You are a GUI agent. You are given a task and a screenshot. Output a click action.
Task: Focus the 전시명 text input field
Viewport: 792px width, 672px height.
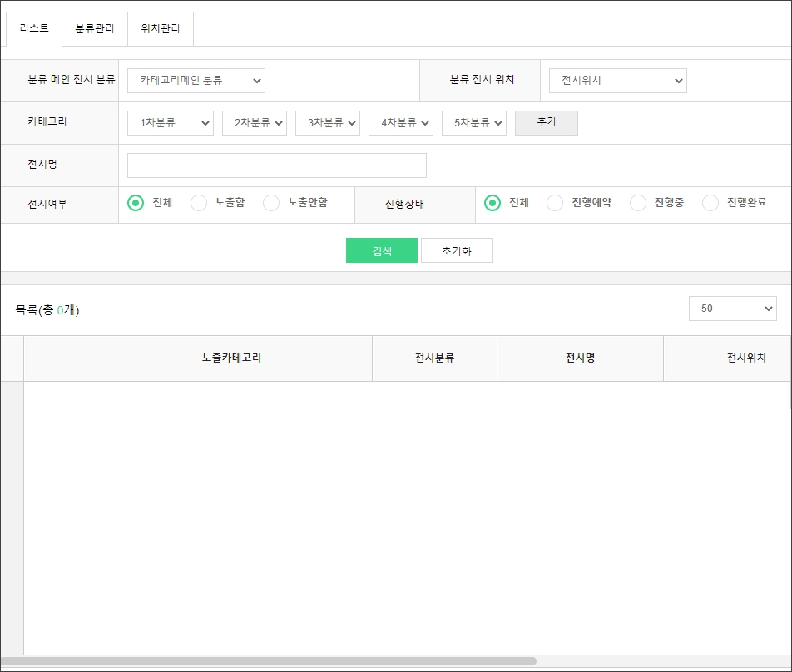point(276,166)
